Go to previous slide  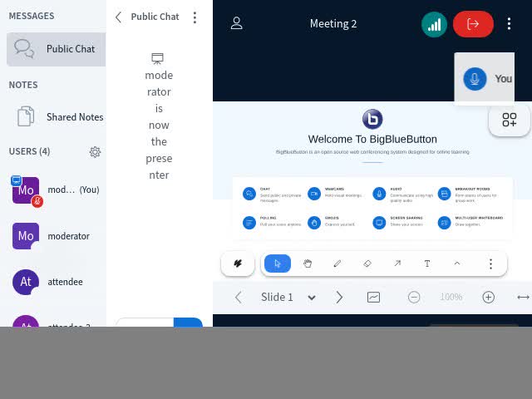pyautogui.click(x=239, y=298)
